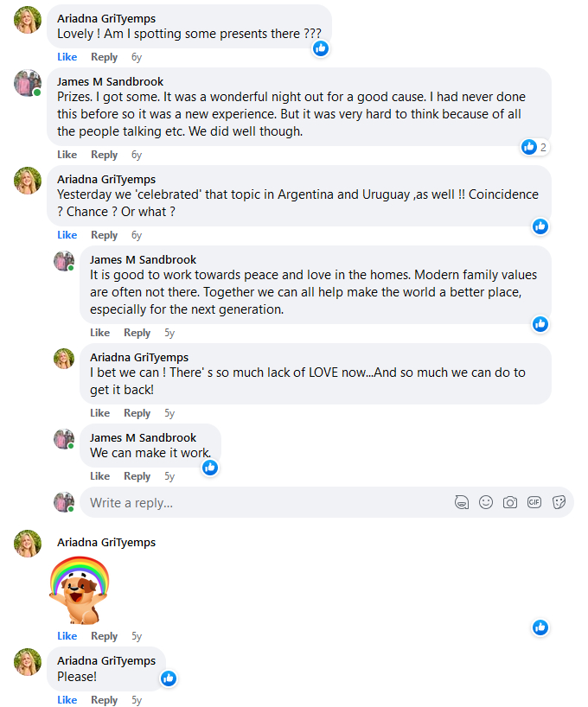
Task: Open James M Sandbrook's profile from Prizes comment
Action: point(110,81)
